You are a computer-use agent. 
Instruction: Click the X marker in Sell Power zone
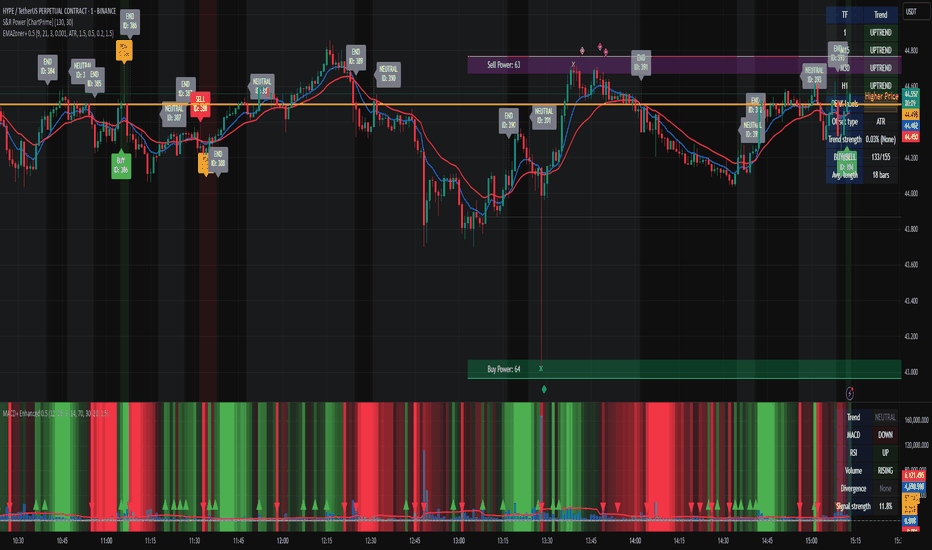573,64
